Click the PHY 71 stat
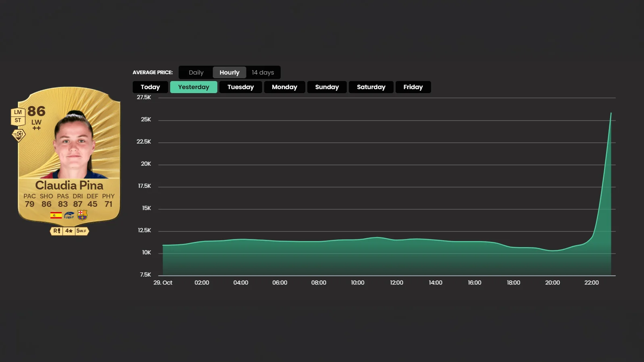Screen dimensions: 644x362 108,200
